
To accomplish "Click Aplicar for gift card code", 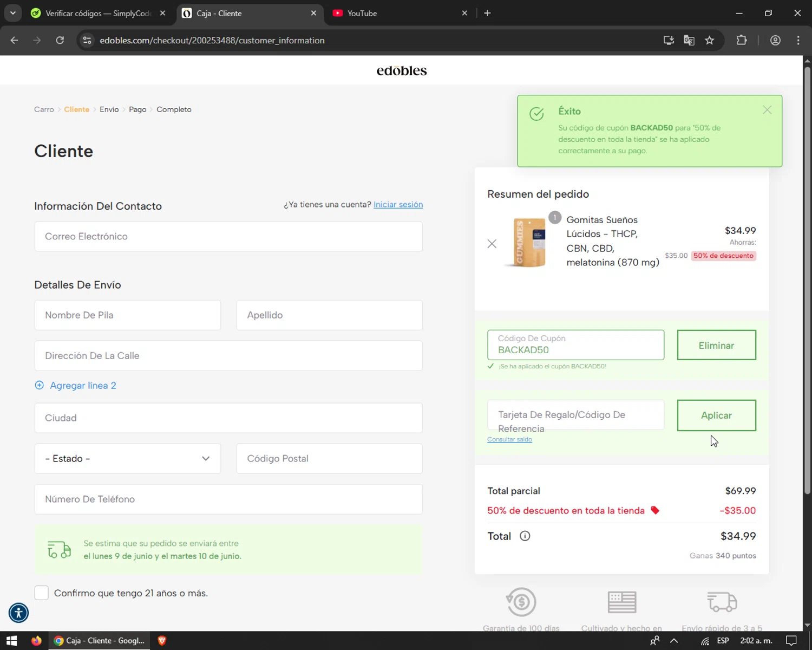I will 716,415.
